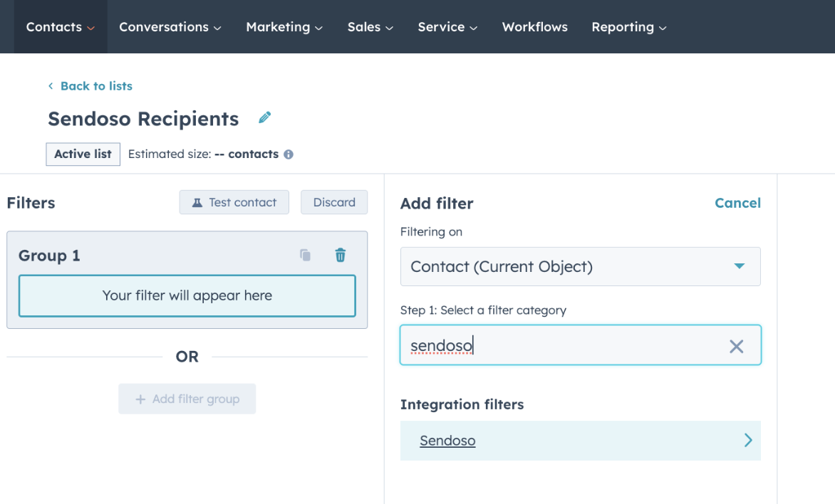
Task: Expand the Sendoso integration filter
Action: (748, 440)
